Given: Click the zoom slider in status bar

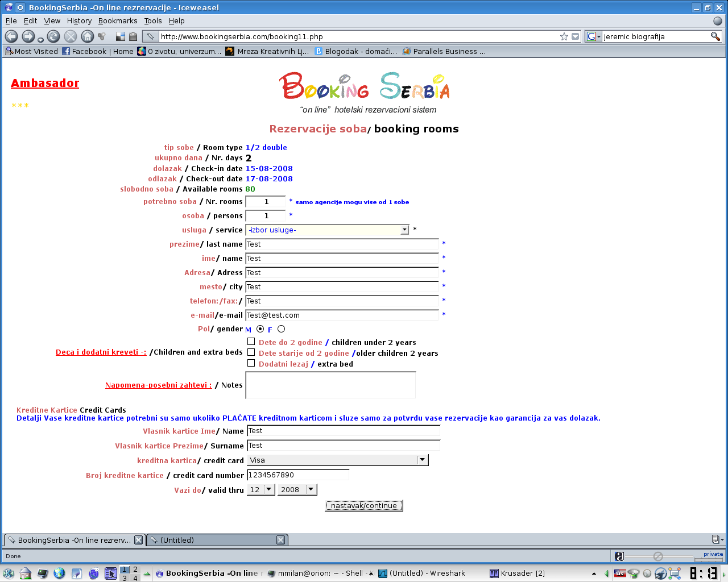Looking at the screenshot, I should [x=658, y=556].
